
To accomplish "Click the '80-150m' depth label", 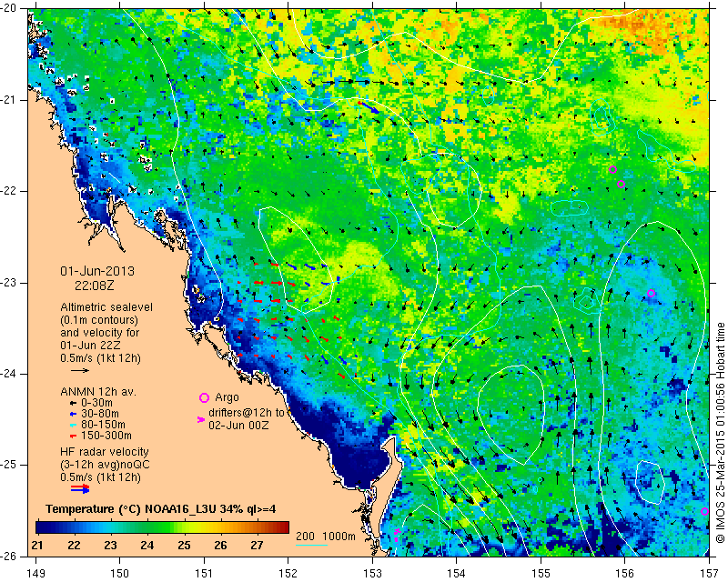I will pyautogui.click(x=102, y=425).
